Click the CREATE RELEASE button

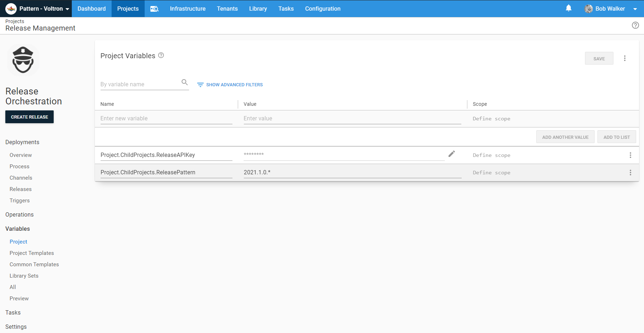[x=29, y=117]
